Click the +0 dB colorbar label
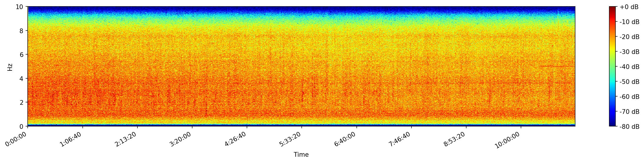This screenshot has width=644, height=162. (629, 7)
